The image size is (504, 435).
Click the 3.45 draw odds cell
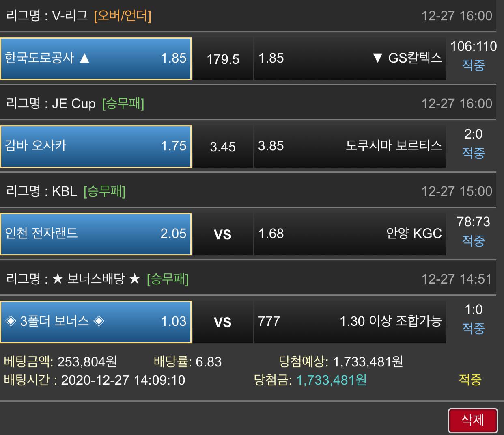(x=223, y=146)
